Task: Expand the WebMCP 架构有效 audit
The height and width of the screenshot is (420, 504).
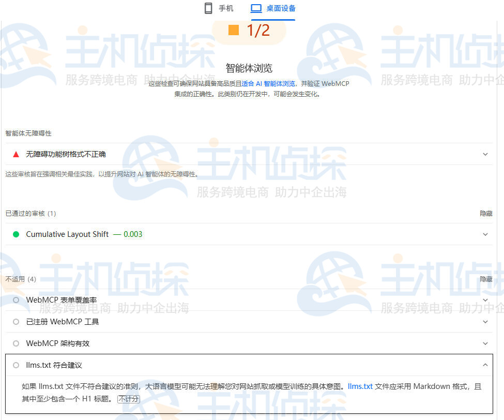Action: (x=485, y=343)
